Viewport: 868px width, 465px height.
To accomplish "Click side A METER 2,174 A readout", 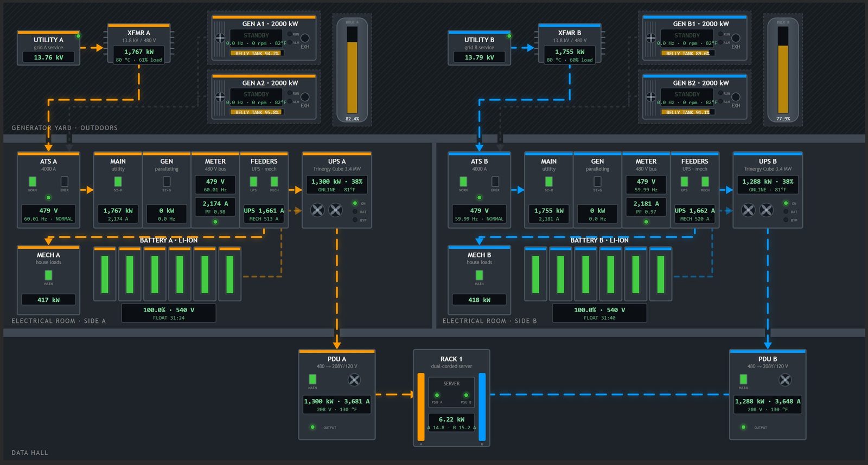I will click(215, 207).
